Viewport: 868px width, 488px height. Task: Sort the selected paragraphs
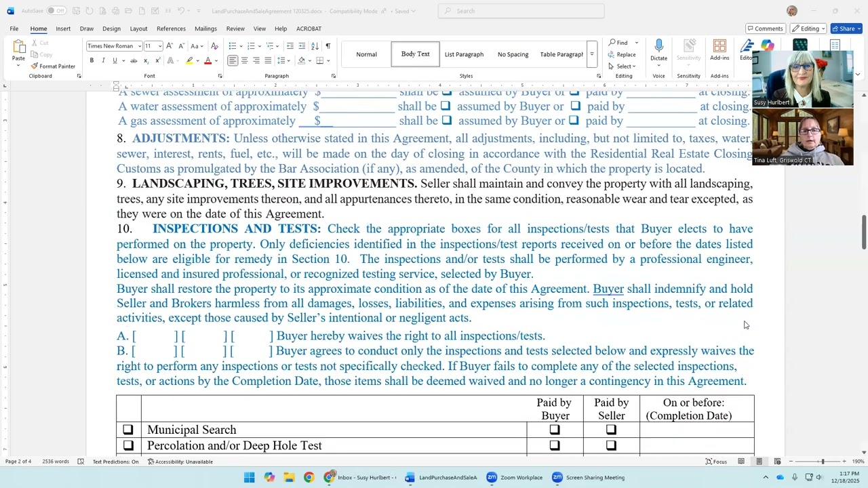click(x=315, y=46)
